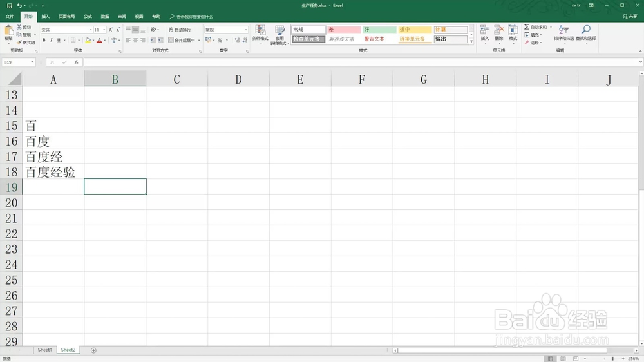Viewport: 644px width, 362px height.
Task: Click the Cut (剪切) scissors icon
Action: tap(19, 26)
